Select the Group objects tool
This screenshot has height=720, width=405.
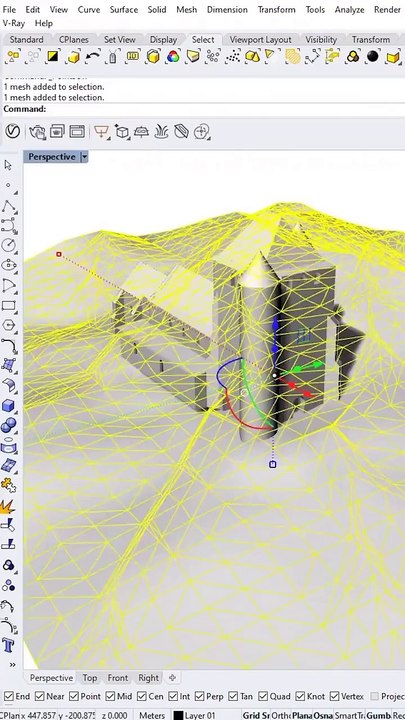(8, 565)
